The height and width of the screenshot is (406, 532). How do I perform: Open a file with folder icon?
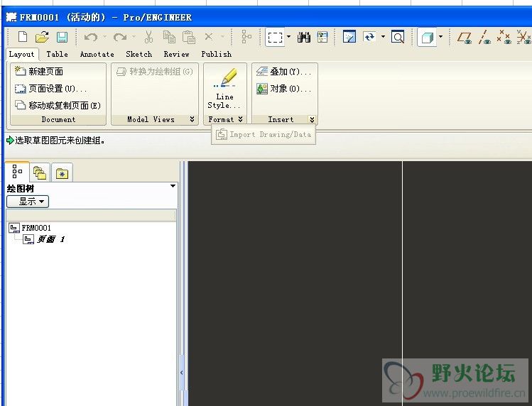[42, 37]
